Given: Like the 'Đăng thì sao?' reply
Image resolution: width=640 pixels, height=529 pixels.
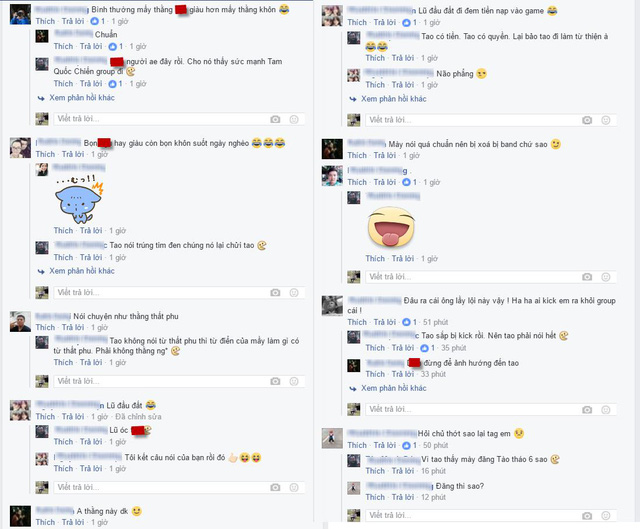Looking at the screenshot, I should click(375, 497).
